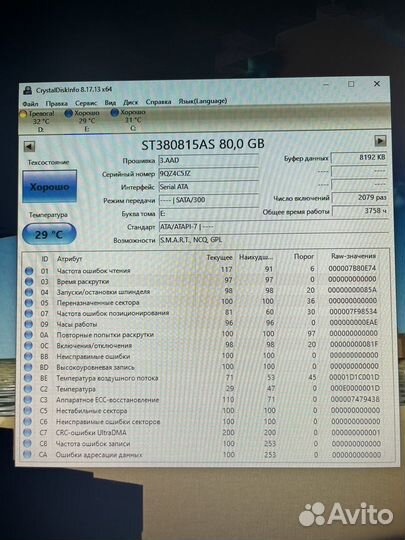Select the Частота ошибок чтения attribute name
This screenshot has width=405, height=540.
point(94,271)
